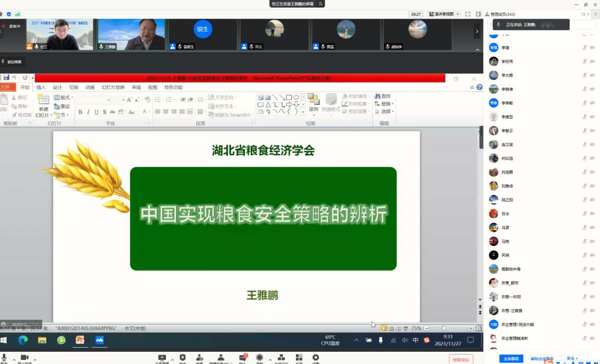Image resolution: width=600 pixels, height=364 pixels.
Task: Click the Italic formatting icon
Action: click(88, 112)
